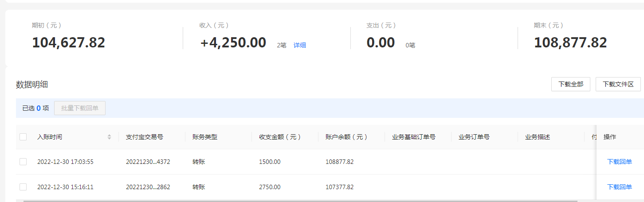Check the 15:16:11 transaction row checkbox
The width and height of the screenshot is (644, 202).
23,187
